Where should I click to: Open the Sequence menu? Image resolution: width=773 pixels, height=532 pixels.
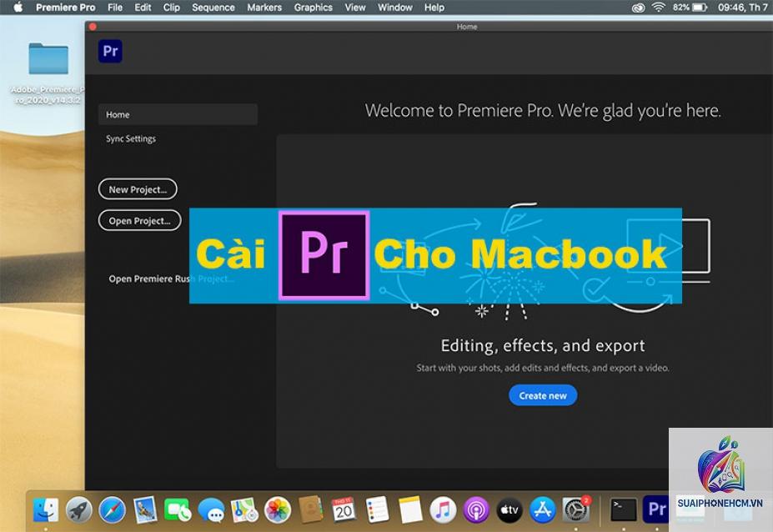(x=213, y=8)
